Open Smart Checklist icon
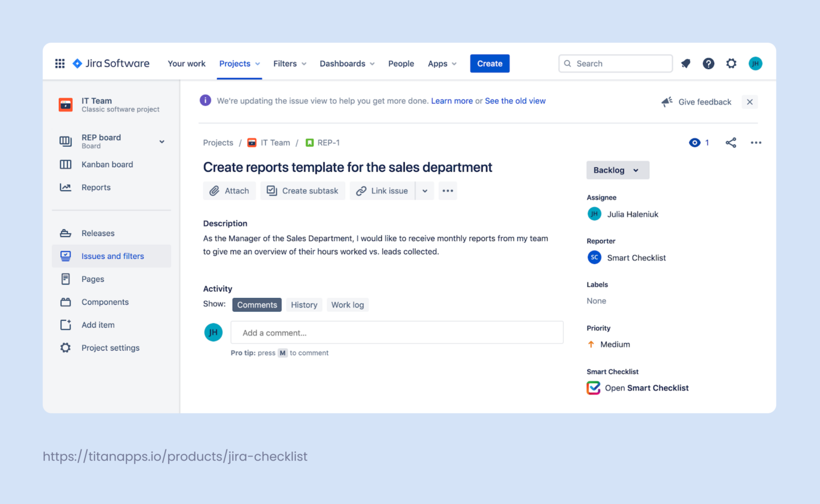This screenshot has height=504, width=820. (x=594, y=388)
